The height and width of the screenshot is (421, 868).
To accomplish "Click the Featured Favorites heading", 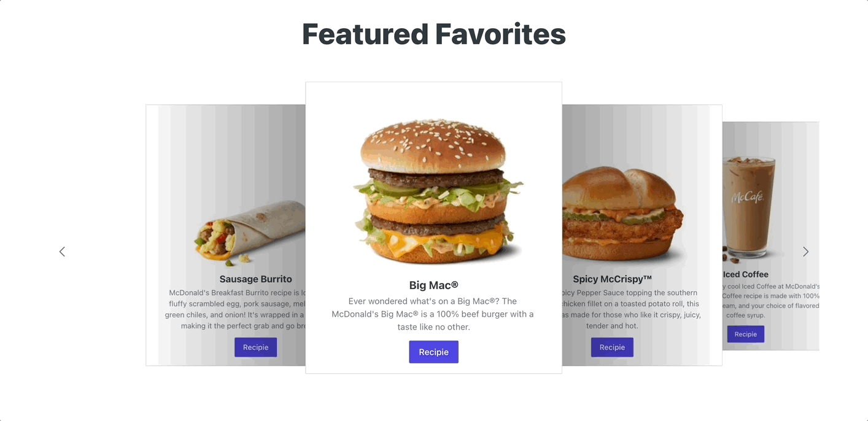I will [433, 34].
